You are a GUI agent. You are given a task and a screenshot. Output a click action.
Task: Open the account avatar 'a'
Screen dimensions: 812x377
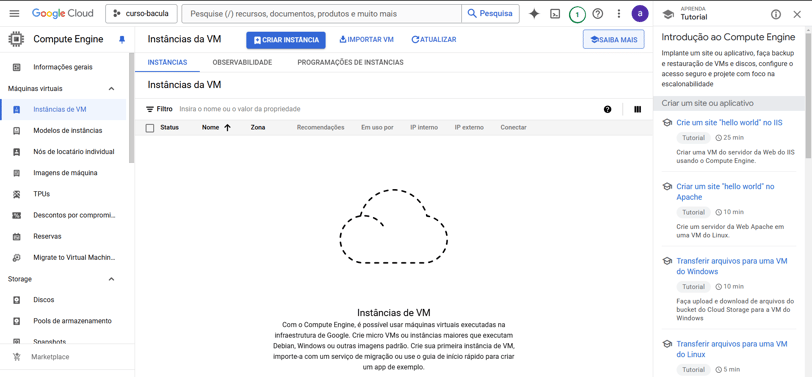(640, 13)
